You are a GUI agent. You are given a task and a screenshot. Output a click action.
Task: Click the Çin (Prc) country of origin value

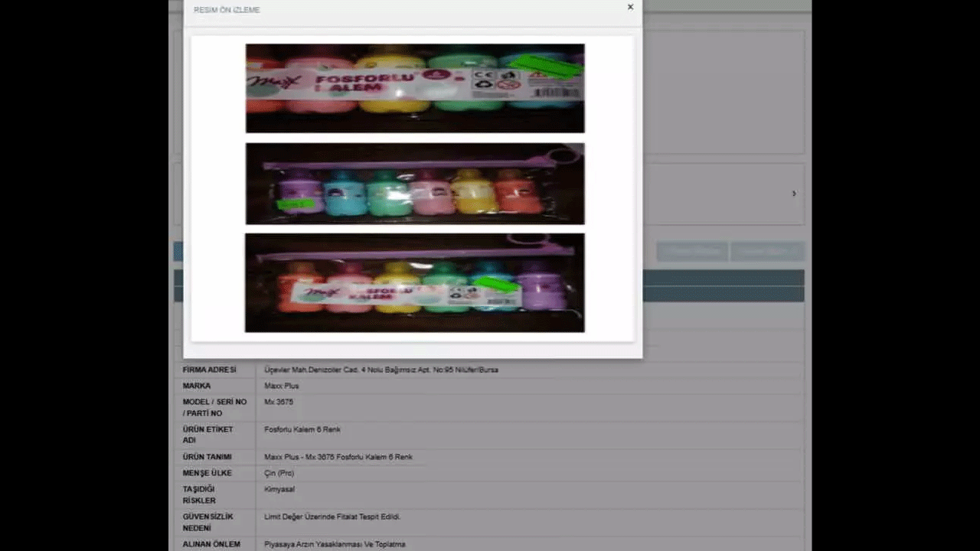(279, 473)
